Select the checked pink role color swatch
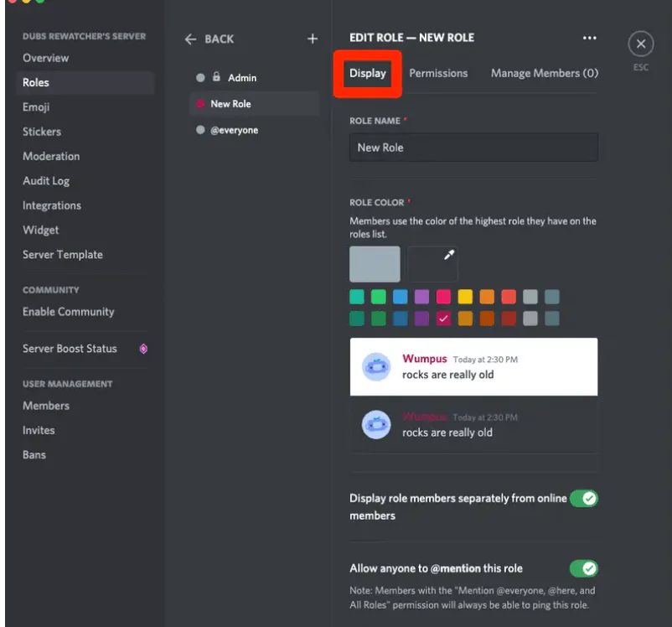 (x=443, y=319)
